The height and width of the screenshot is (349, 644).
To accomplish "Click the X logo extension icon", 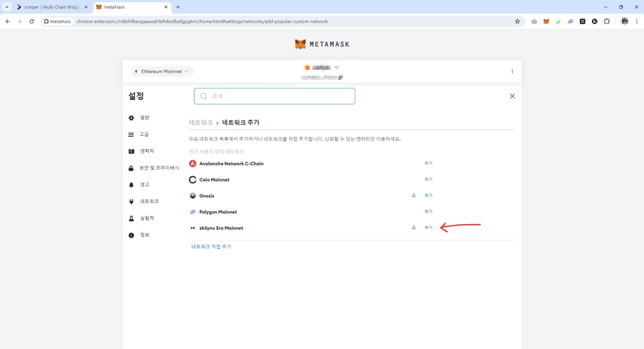I will (x=595, y=21).
